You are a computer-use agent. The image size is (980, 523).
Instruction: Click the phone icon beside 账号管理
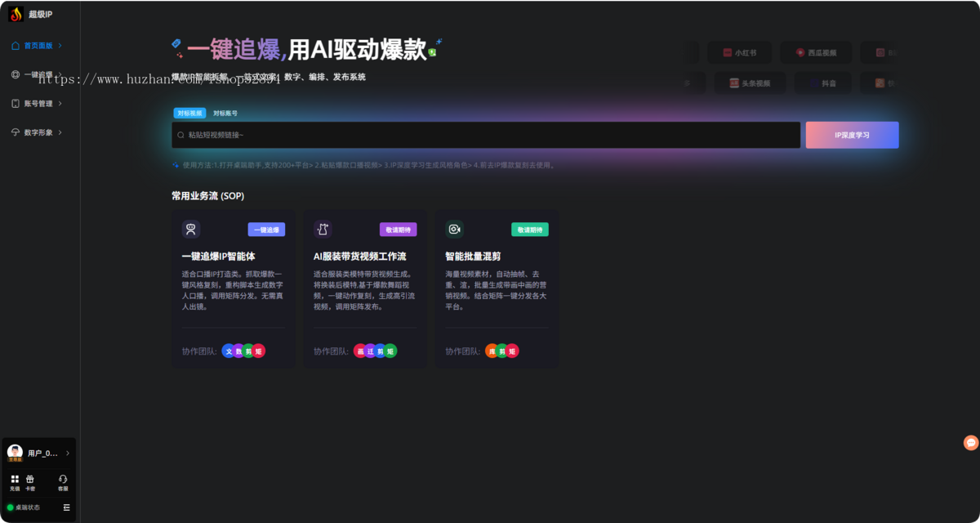coord(16,104)
